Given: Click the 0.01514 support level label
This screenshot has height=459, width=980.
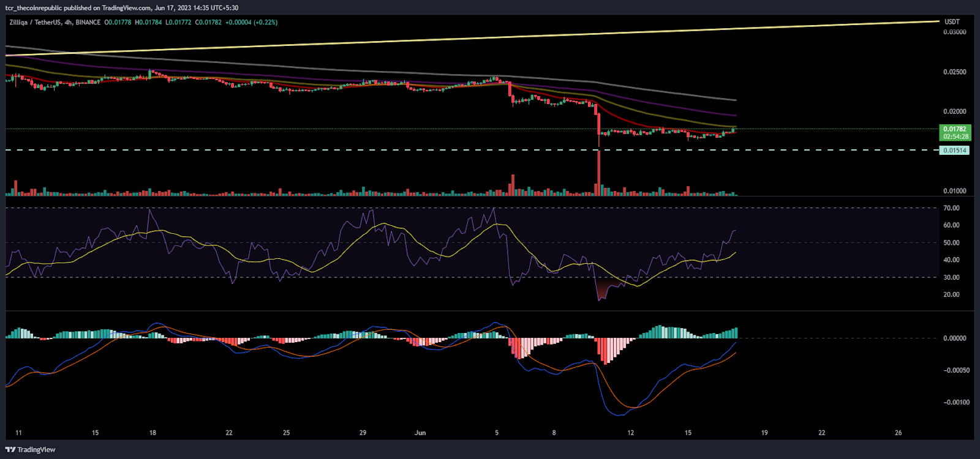Looking at the screenshot, I should tap(954, 150).
